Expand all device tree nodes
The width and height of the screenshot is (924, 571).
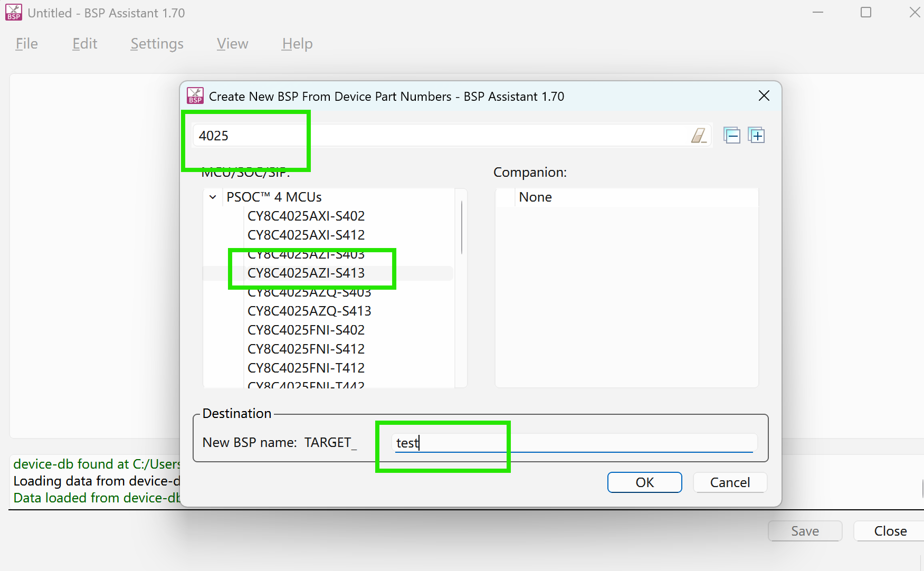756,136
